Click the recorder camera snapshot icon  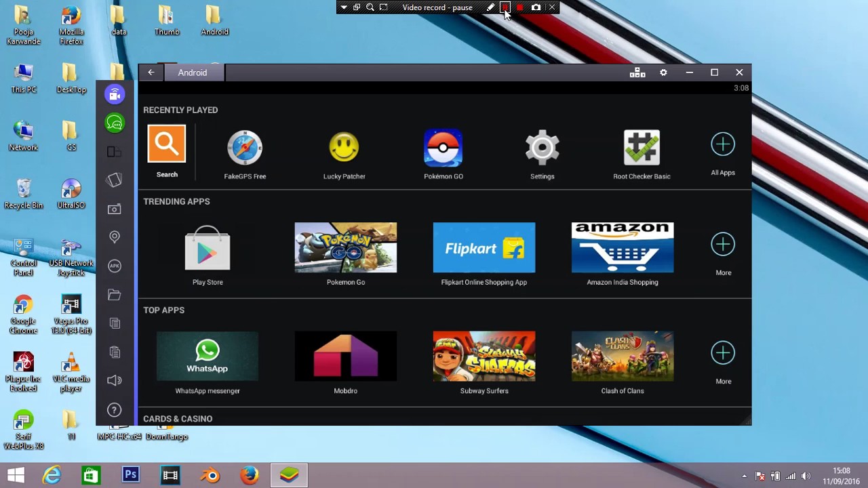click(536, 7)
